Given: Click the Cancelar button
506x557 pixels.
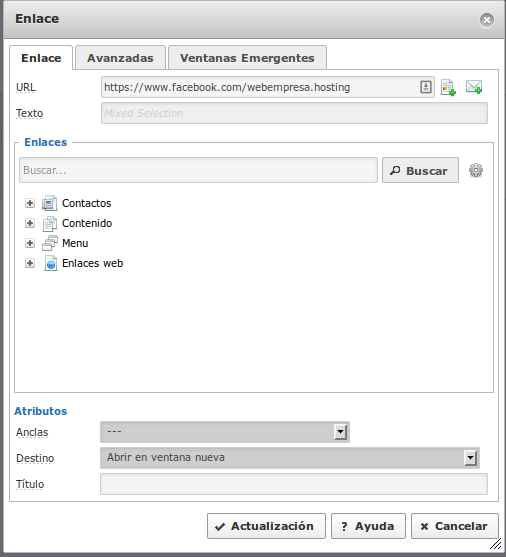Looking at the screenshot, I should pos(455,526).
